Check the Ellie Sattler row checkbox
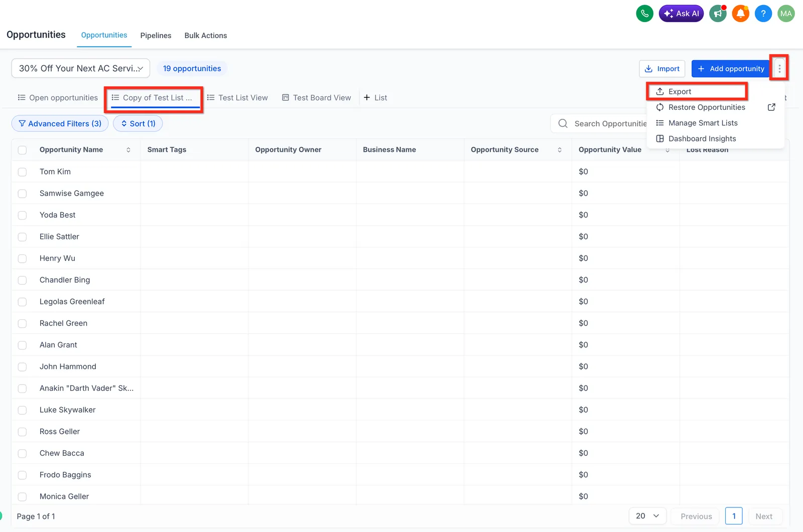Screen dimensions: 803x532 [x=22, y=237]
